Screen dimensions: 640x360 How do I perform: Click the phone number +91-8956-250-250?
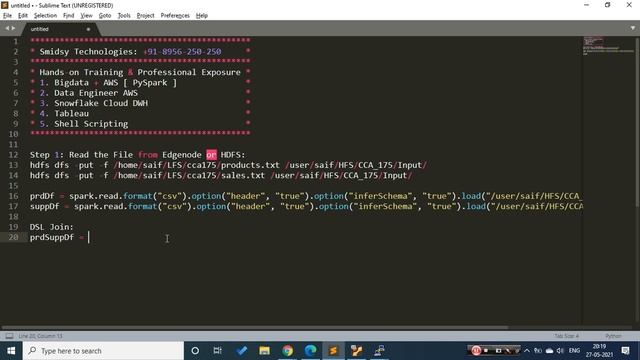point(182,52)
